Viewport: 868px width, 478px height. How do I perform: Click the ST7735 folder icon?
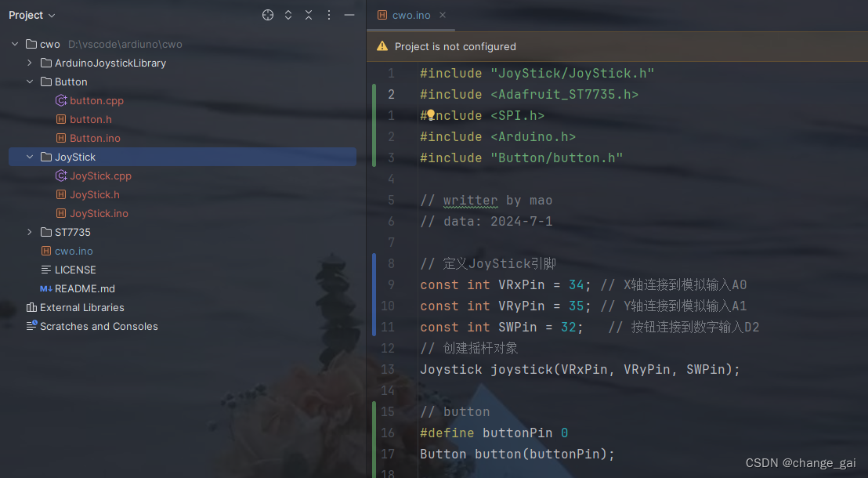coord(46,232)
